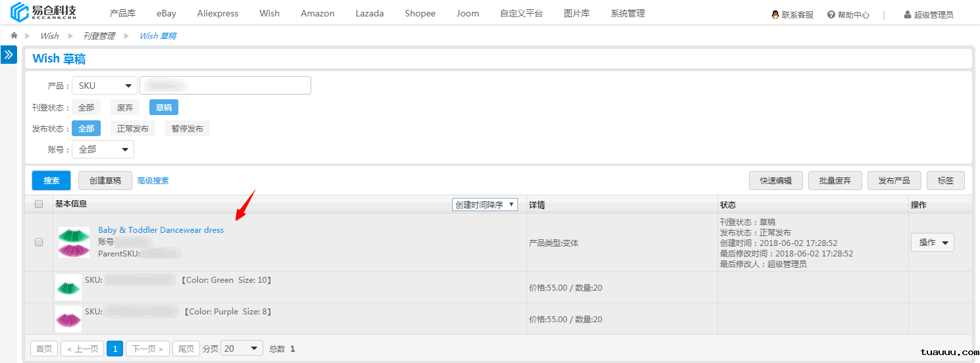Open the Baby & Toddler Dancewear dress link
Image resolution: width=980 pixels, height=363 pixels.
tap(161, 230)
